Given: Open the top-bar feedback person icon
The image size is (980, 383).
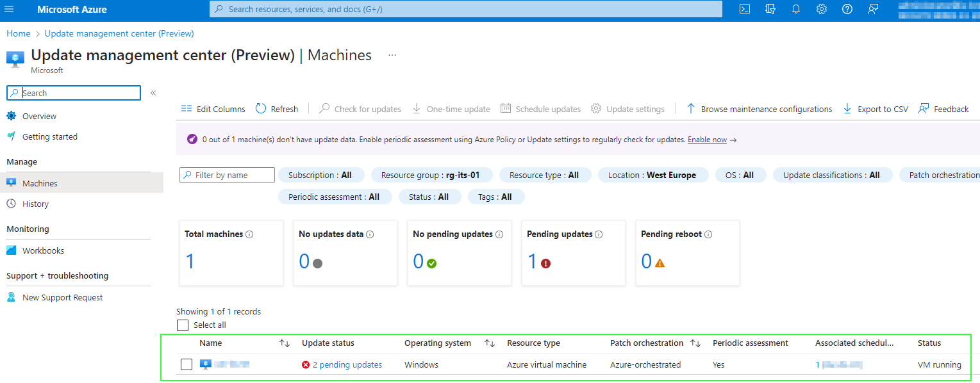Looking at the screenshot, I should [x=873, y=9].
